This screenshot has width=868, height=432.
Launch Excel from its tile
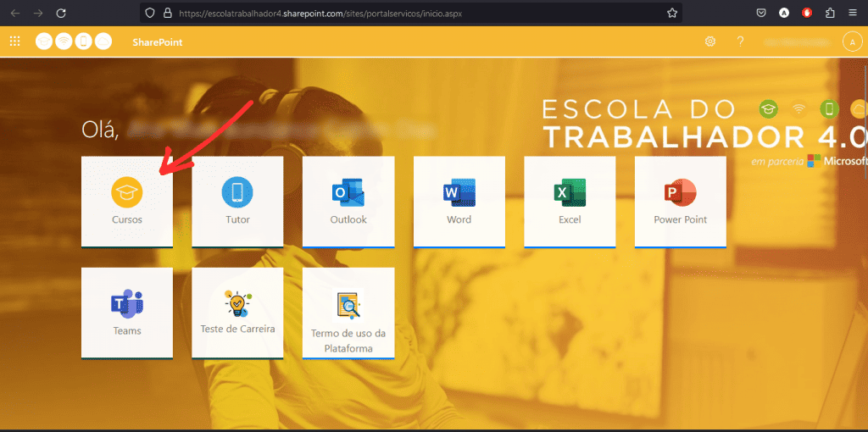point(570,202)
